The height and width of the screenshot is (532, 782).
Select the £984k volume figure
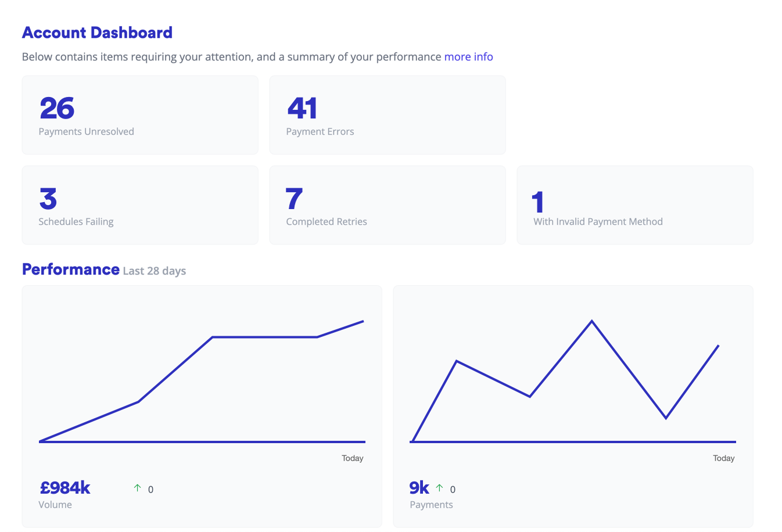point(65,487)
